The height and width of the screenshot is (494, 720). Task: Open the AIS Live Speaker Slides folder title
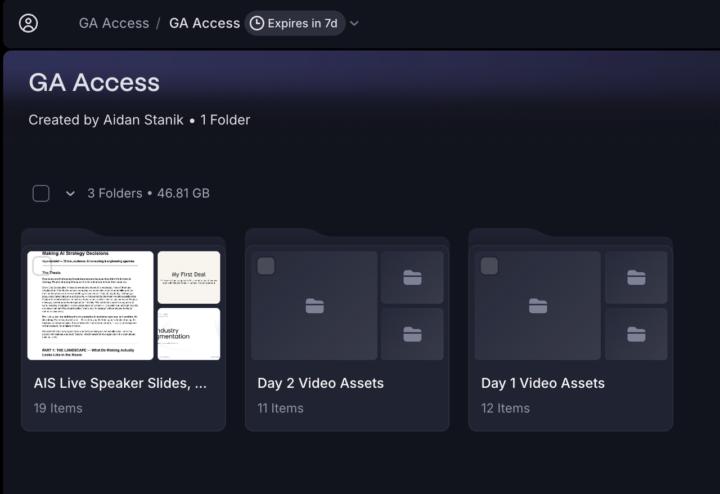pyautogui.click(x=120, y=383)
